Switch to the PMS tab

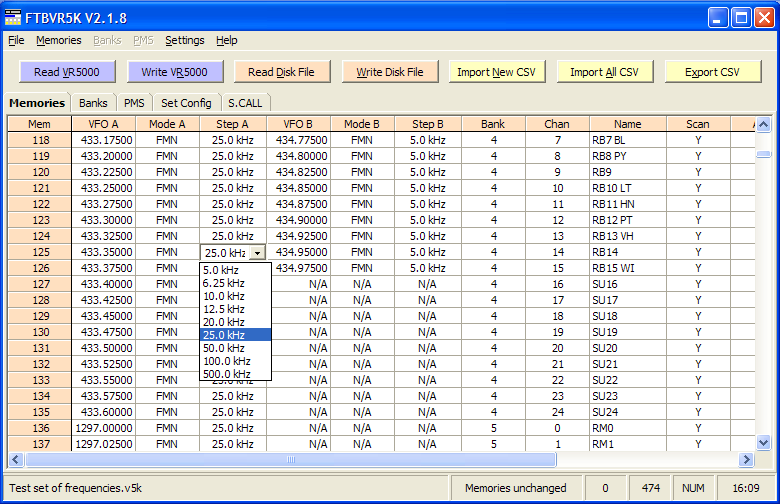134,103
